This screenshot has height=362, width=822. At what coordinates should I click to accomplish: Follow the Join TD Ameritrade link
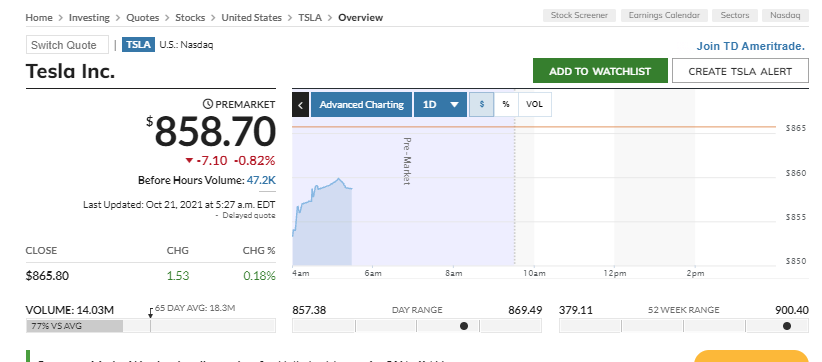coord(751,46)
